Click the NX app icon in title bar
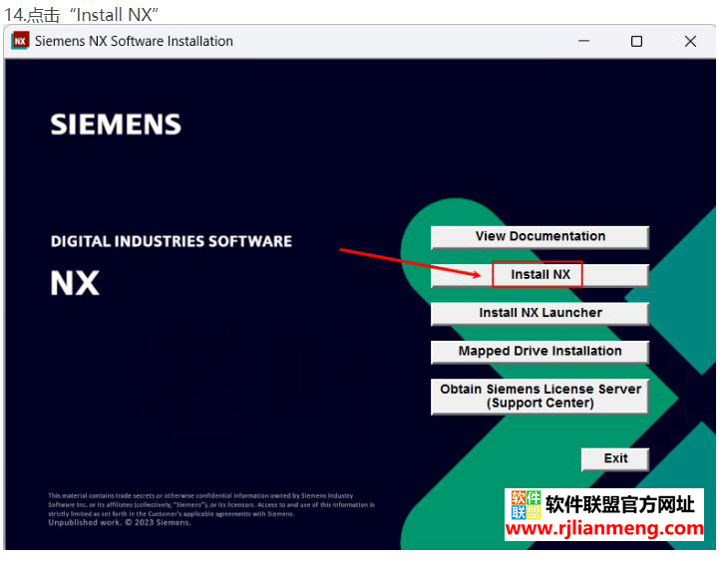 click(x=21, y=41)
